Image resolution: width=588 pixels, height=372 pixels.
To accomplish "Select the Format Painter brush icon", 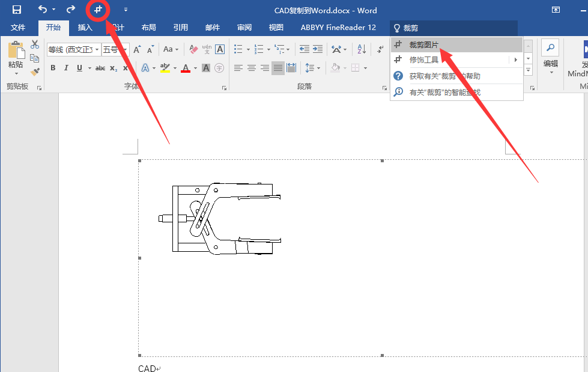I will (35, 72).
